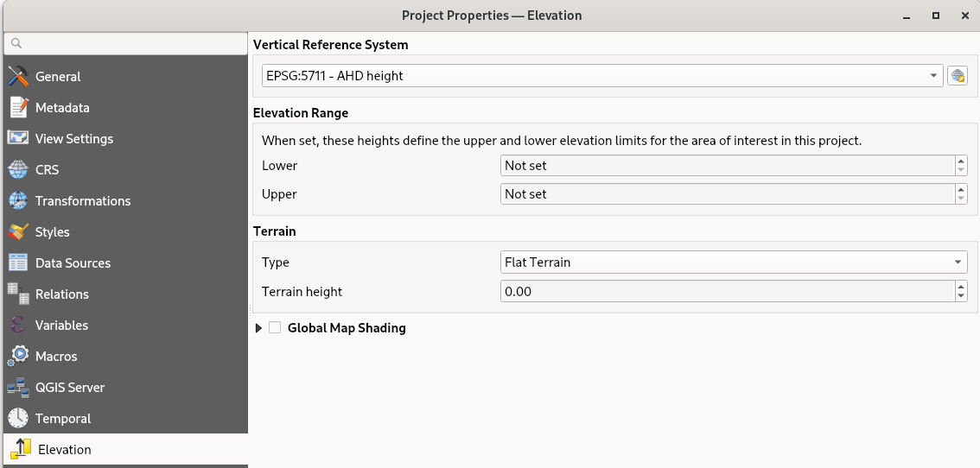Click the Select CRS button icon
Image resolution: width=980 pixels, height=468 pixels.
click(x=957, y=76)
